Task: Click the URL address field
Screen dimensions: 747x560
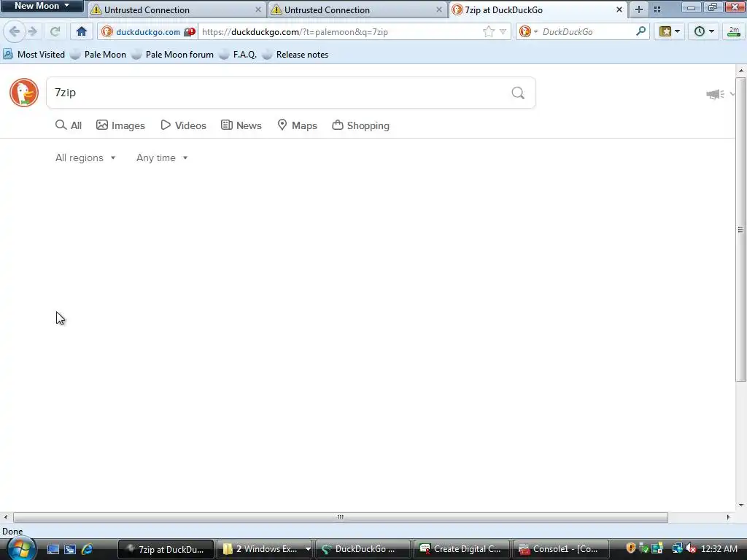Action: point(340,32)
